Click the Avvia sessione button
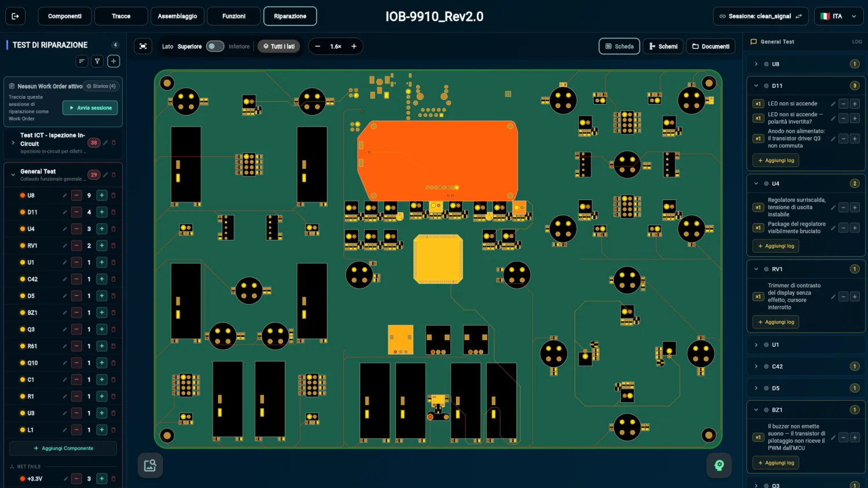Image resolution: width=868 pixels, height=488 pixels. click(90, 108)
